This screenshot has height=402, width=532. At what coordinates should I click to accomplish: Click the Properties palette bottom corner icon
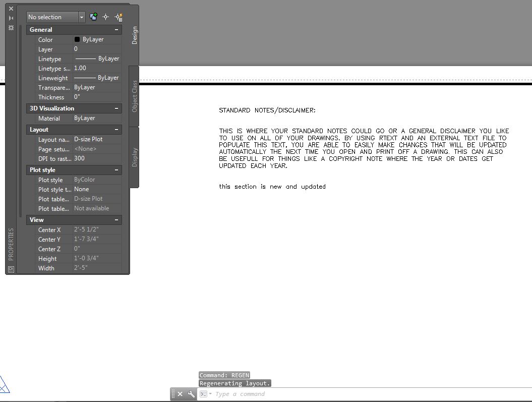coord(11,270)
